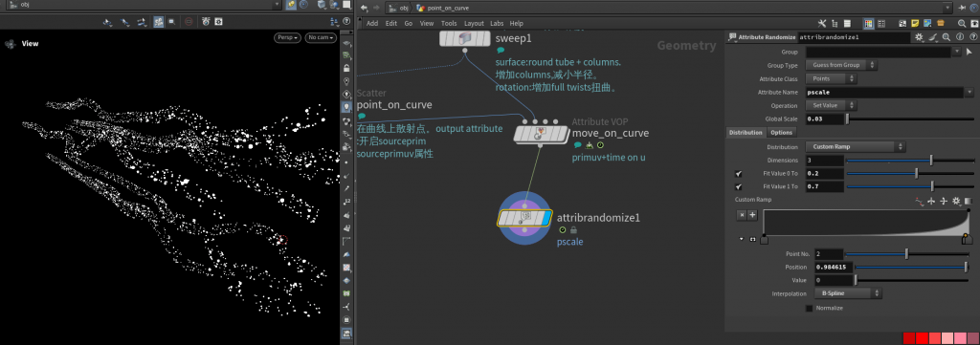Enable the Normalize checkbox
The width and height of the screenshot is (980, 345).
810,308
